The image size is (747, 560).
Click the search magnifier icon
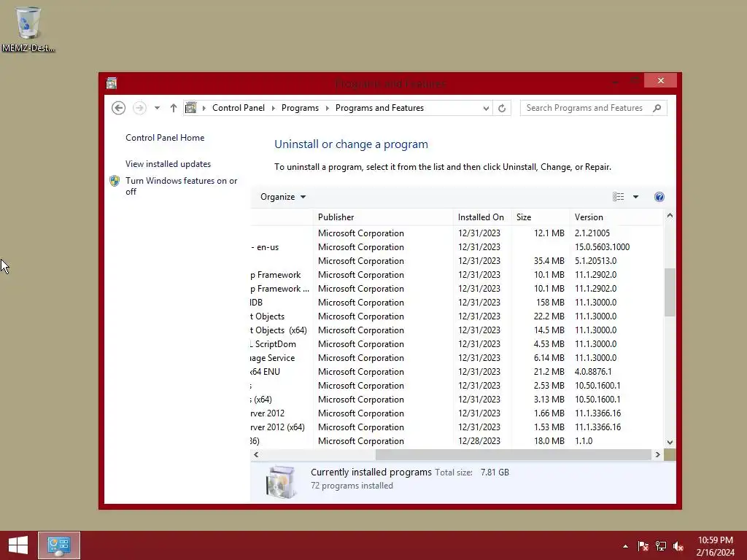tap(657, 108)
